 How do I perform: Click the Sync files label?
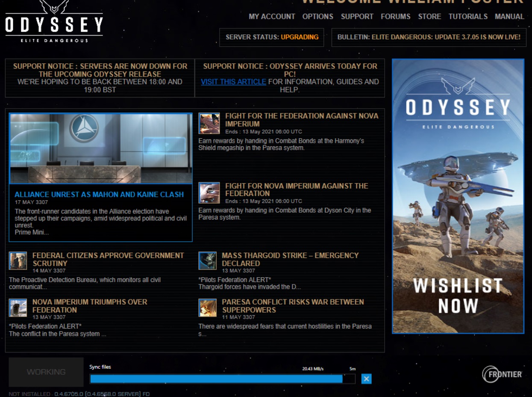100,367
